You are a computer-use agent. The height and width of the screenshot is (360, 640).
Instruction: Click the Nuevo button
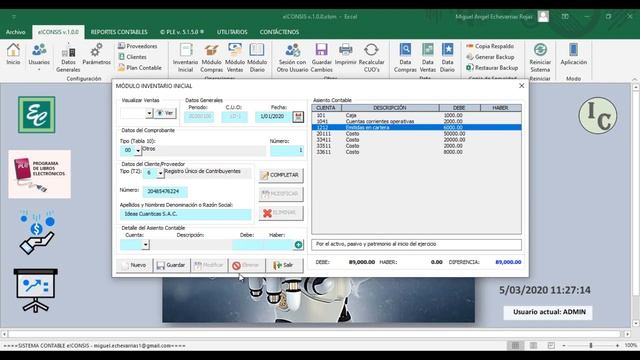tap(134, 265)
